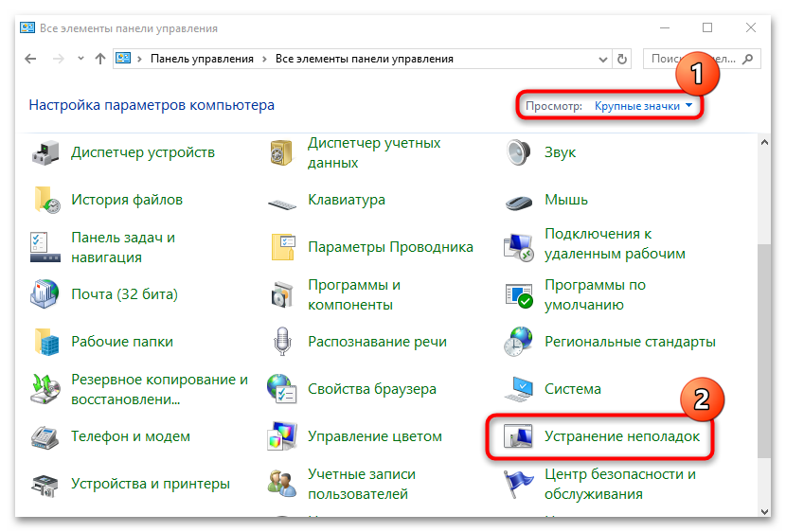Viewport: 786px width, 532px height.
Task: Open the Диспетчер устройств link
Action: [x=143, y=152]
